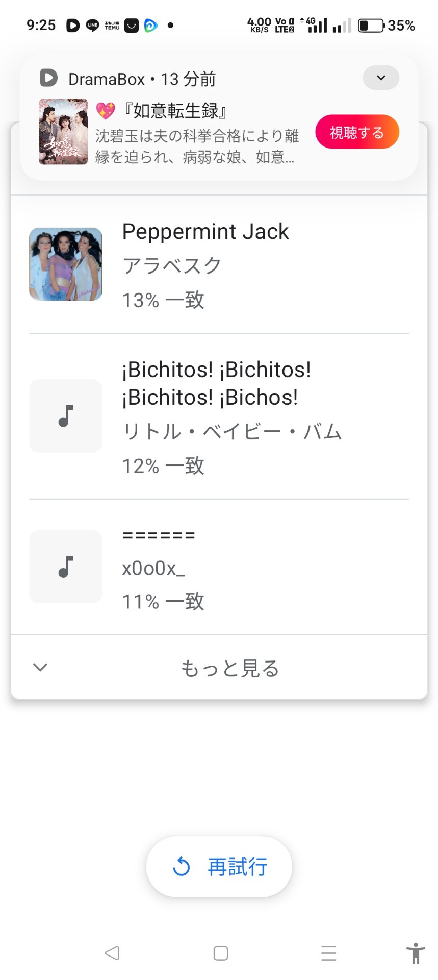Expand the DramaBox notification chevron
This screenshot has height=980, width=438.
[380, 78]
